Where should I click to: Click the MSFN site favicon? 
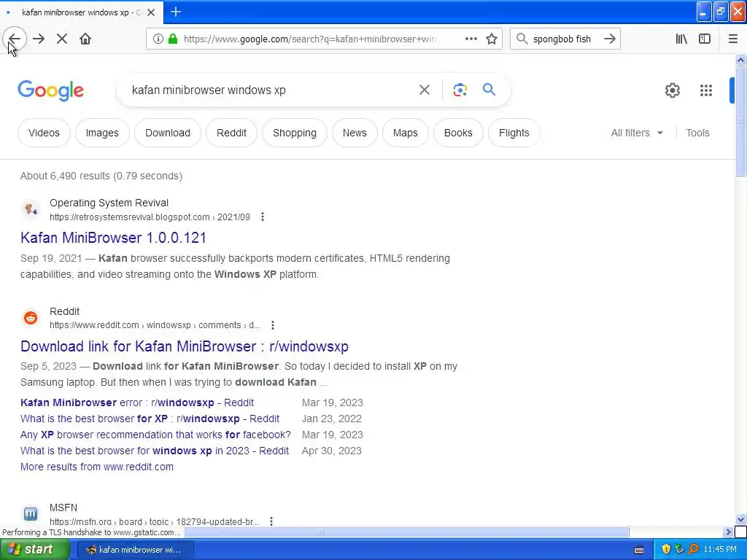click(x=31, y=514)
